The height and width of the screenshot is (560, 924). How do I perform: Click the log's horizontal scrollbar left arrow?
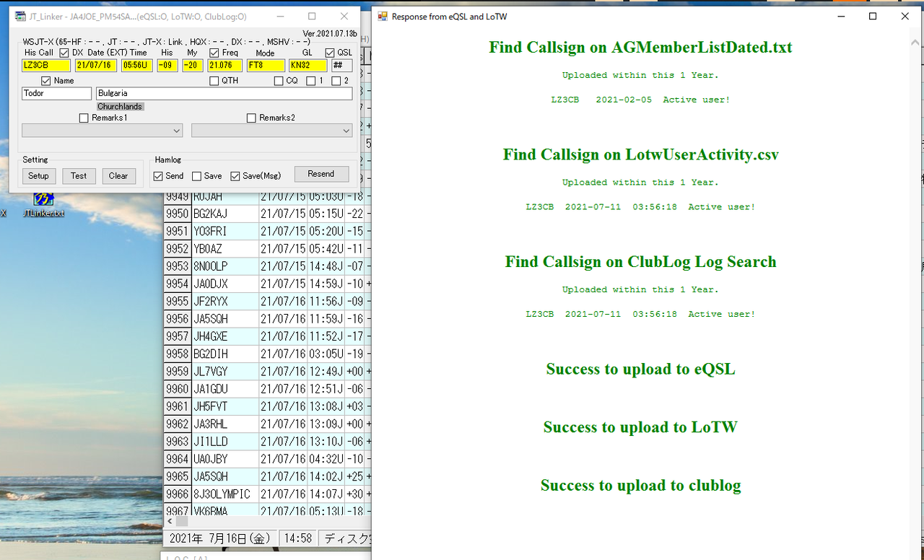[170, 521]
